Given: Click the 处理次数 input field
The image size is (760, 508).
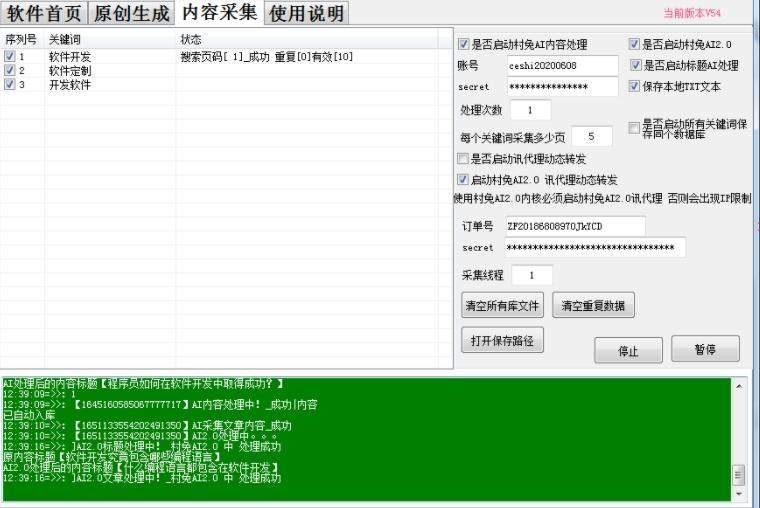Looking at the screenshot, I should [530, 110].
